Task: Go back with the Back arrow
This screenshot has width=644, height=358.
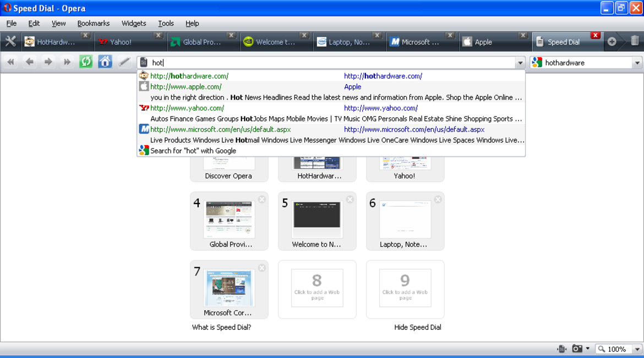Action: (x=30, y=62)
